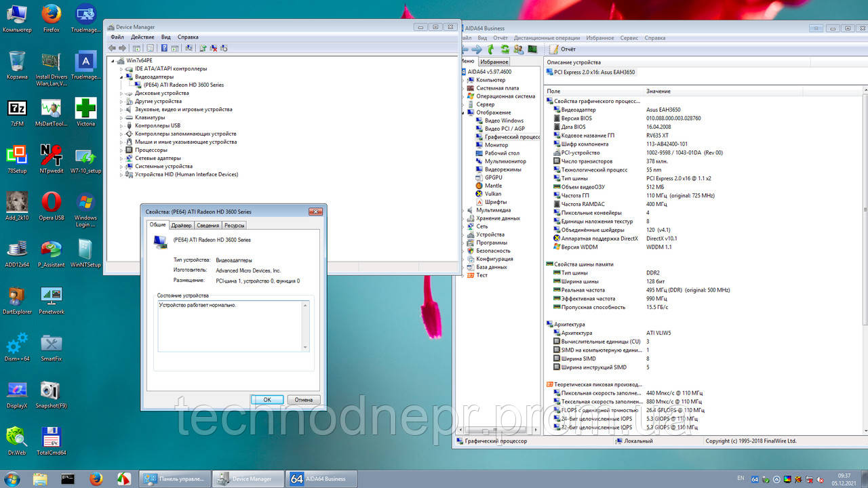This screenshot has height=488, width=868.
Task: Launch Victoria from the desktop
Action: coord(85,113)
